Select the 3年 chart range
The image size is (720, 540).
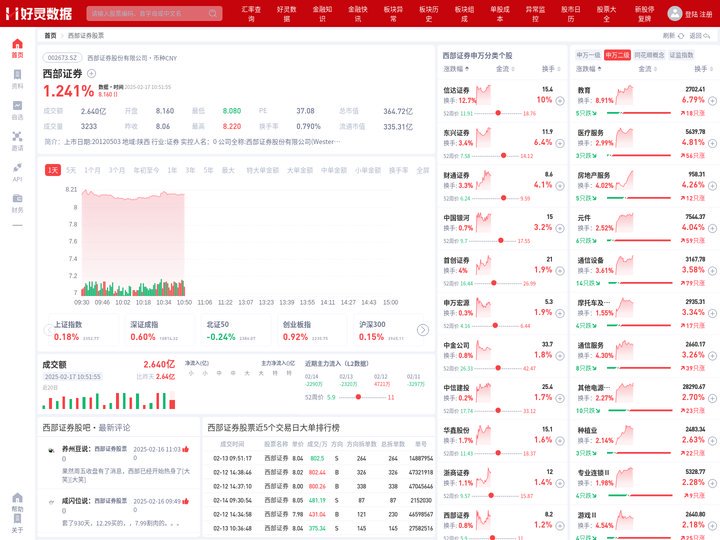click(x=190, y=170)
